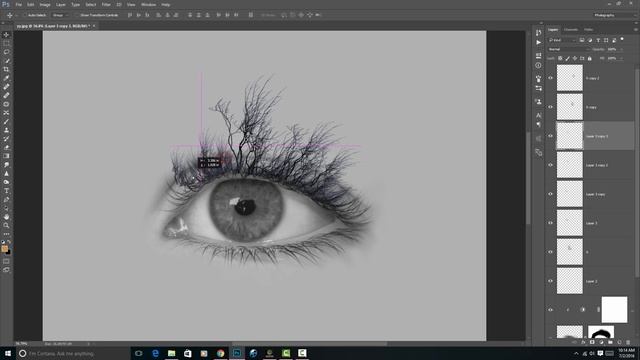
Task: Click the create new layer icon
Action: tap(619, 342)
